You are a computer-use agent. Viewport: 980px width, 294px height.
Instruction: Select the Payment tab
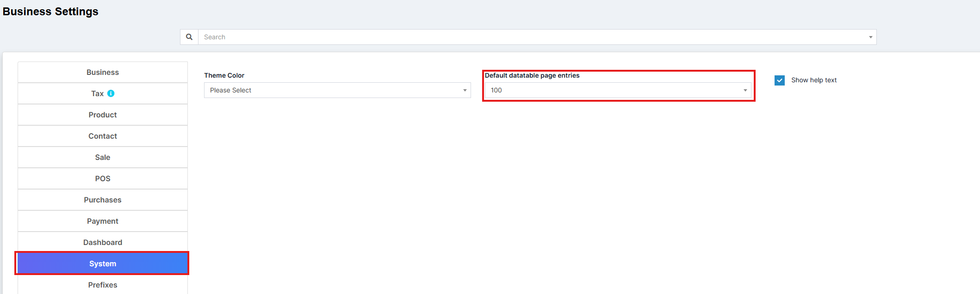(x=103, y=221)
